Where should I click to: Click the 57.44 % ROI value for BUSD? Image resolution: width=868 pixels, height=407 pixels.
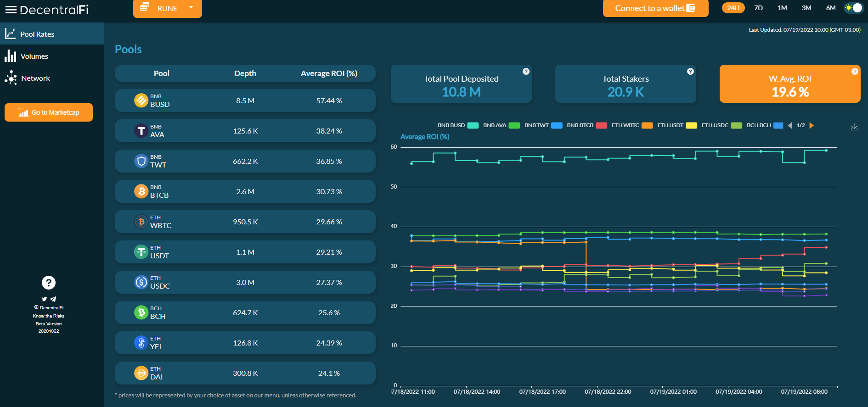[x=329, y=100]
